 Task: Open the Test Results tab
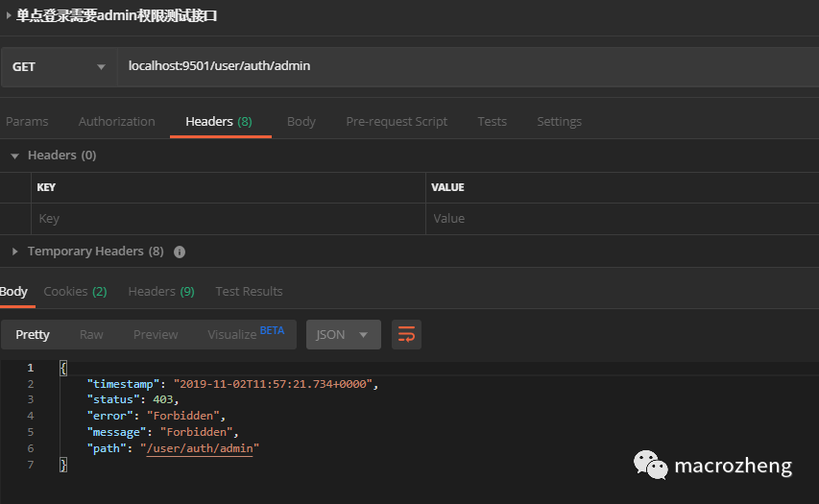point(249,291)
